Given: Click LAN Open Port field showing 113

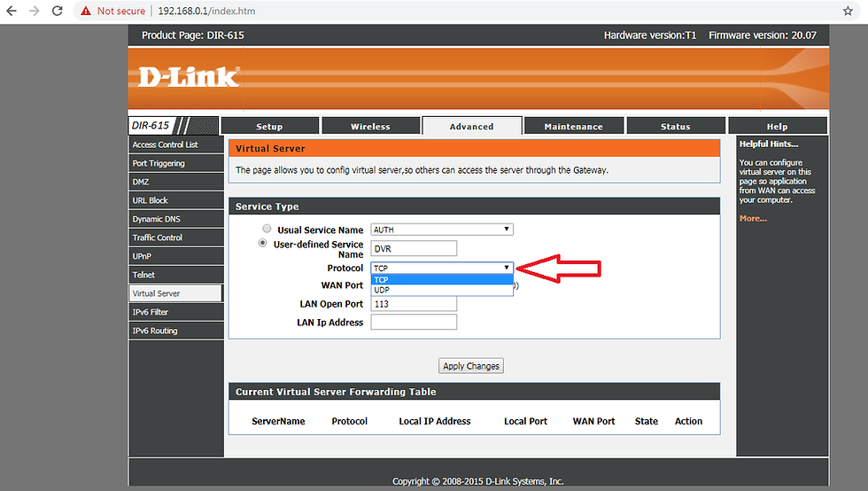Looking at the screenshot, I should tap(414, 304).
